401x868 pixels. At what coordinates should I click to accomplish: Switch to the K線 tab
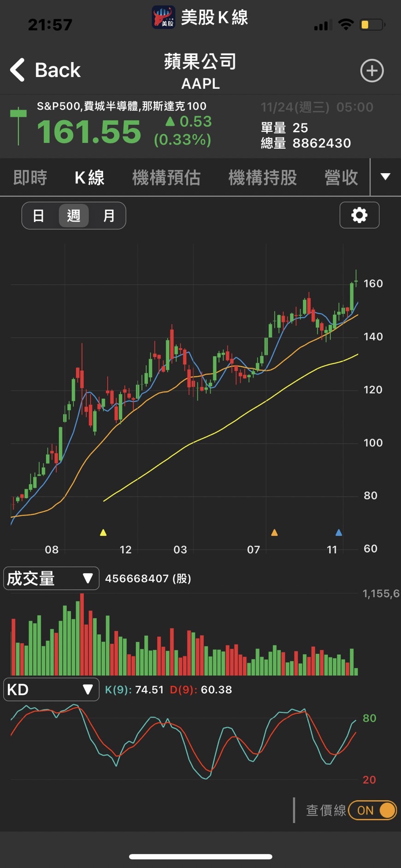[89, 177]
